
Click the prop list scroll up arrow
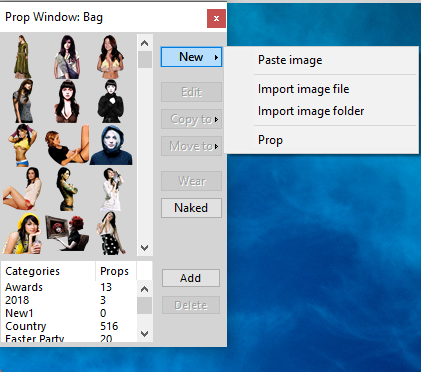pos(145,43)
